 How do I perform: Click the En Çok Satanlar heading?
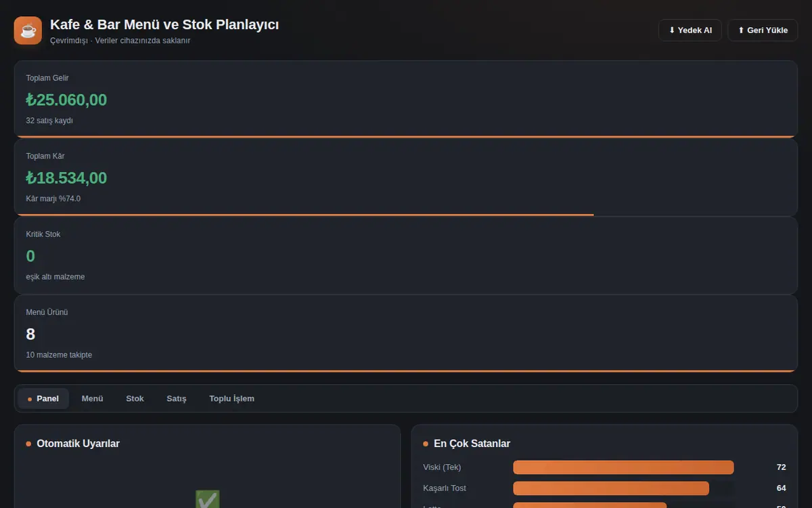coord(472,444)
